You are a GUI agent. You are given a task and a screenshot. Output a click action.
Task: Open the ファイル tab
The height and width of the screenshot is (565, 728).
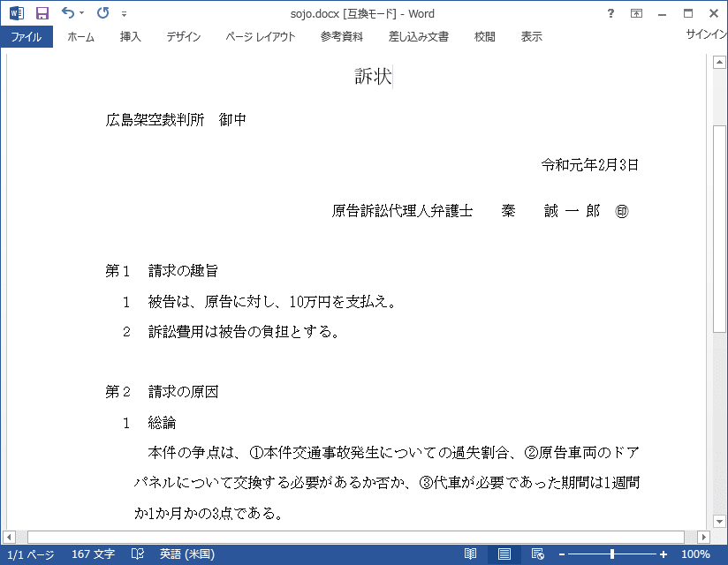click(x=27, y=36)
